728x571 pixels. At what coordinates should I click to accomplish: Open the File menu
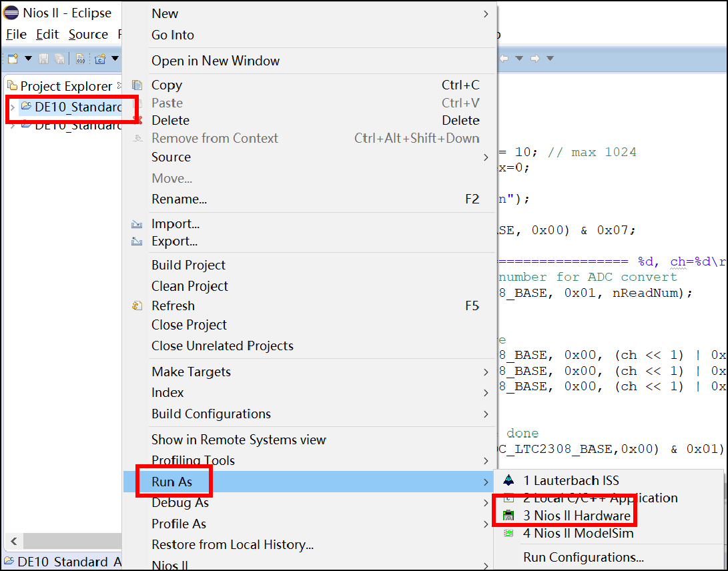pyautogui.click(x=16, y=34)
